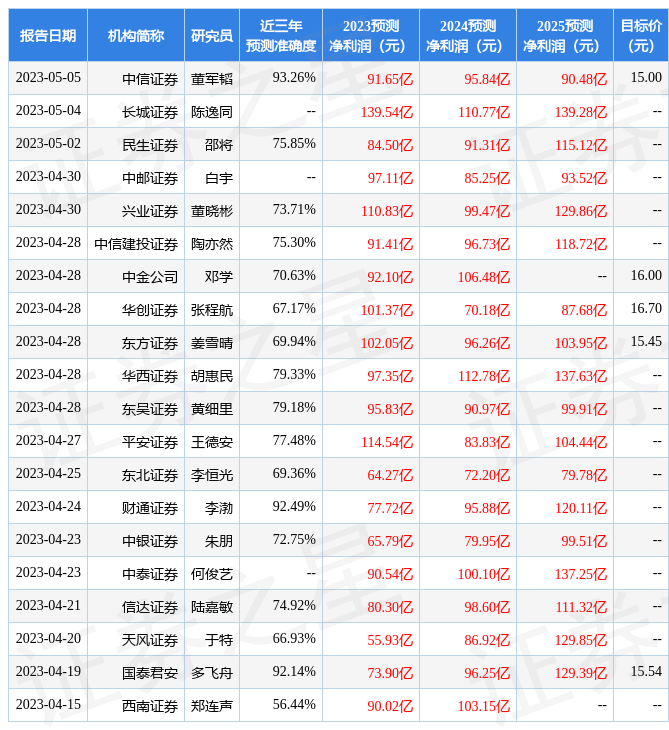Image resolution: width=669 pixels, height=730 pixels.
Task: Click researcher name 张程航
Action: (212, 310)
